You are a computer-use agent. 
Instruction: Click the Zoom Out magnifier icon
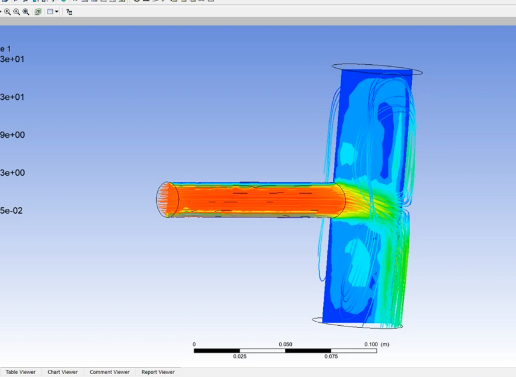click(x=16, y=12)
